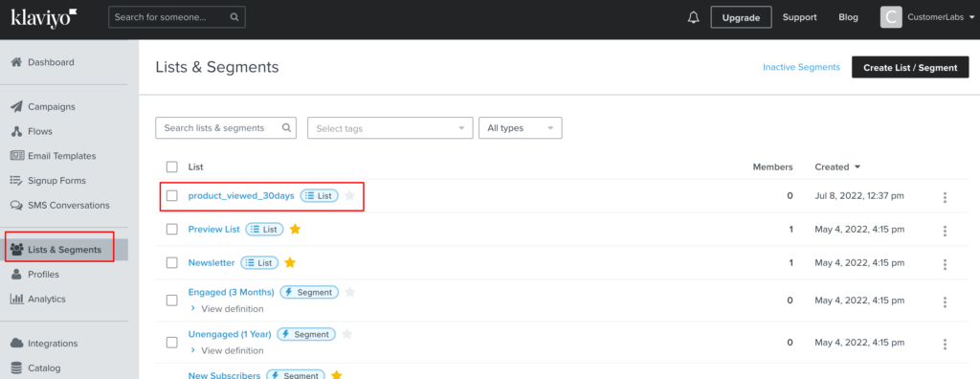Open Inactive Segments link
Viewport: 980px width, 379px height.
(801, 67)
